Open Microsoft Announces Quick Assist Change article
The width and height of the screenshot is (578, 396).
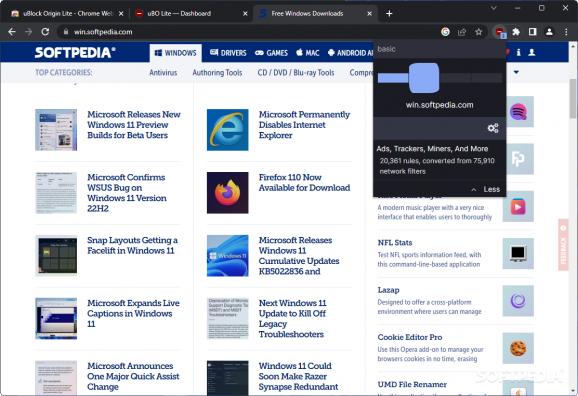133,376
